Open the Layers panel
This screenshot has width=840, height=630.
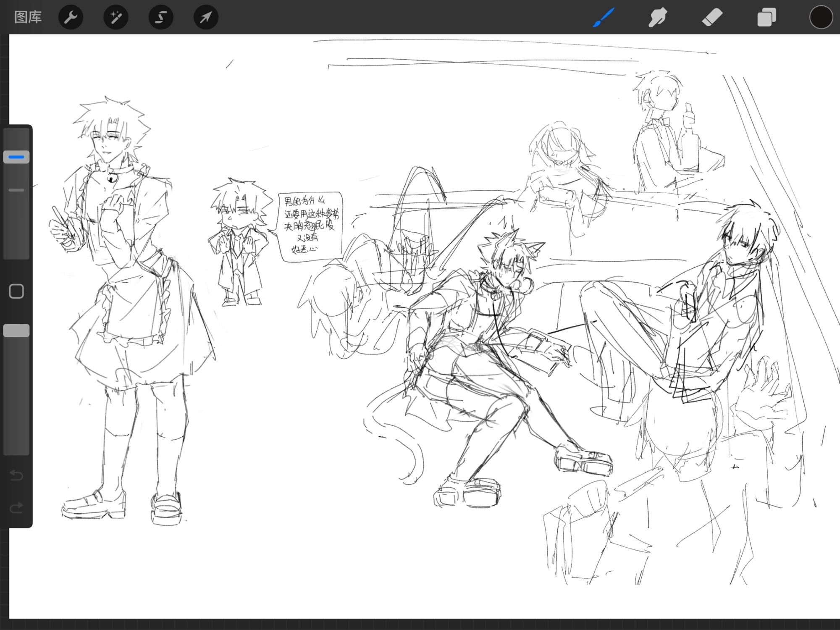766,17
